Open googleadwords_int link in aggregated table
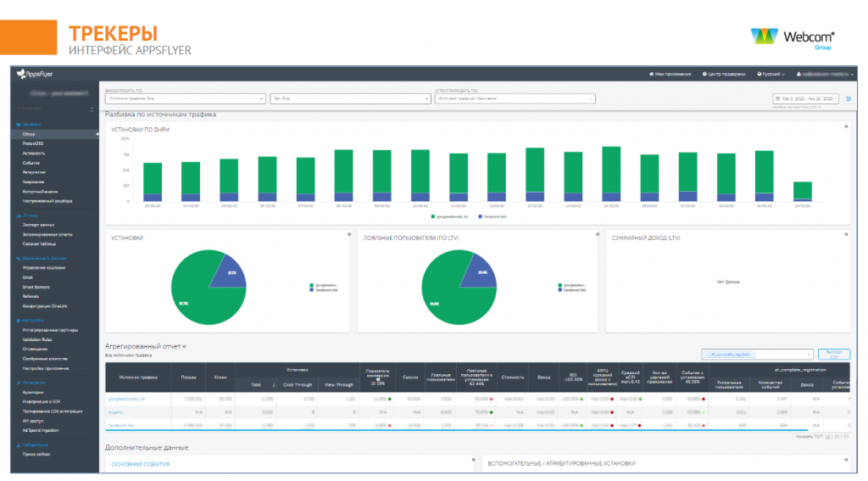The image size is (868, 481). click(126, 398)
